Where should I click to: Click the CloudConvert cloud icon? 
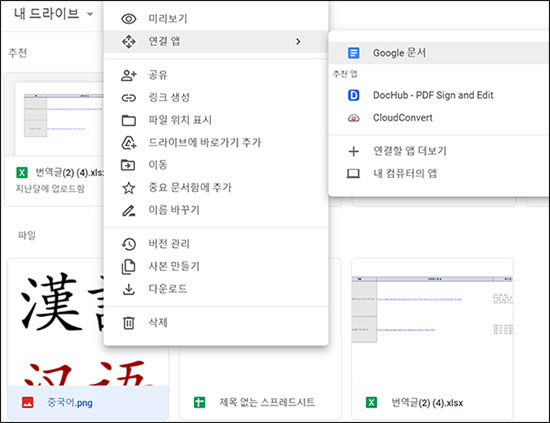pyautogui.click(x=353, y=118)
